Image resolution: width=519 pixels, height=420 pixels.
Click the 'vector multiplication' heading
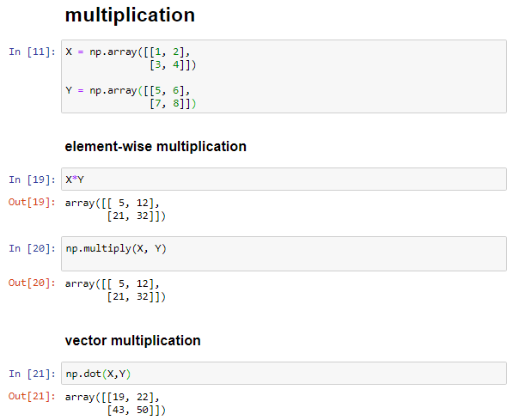coord(132,340)
